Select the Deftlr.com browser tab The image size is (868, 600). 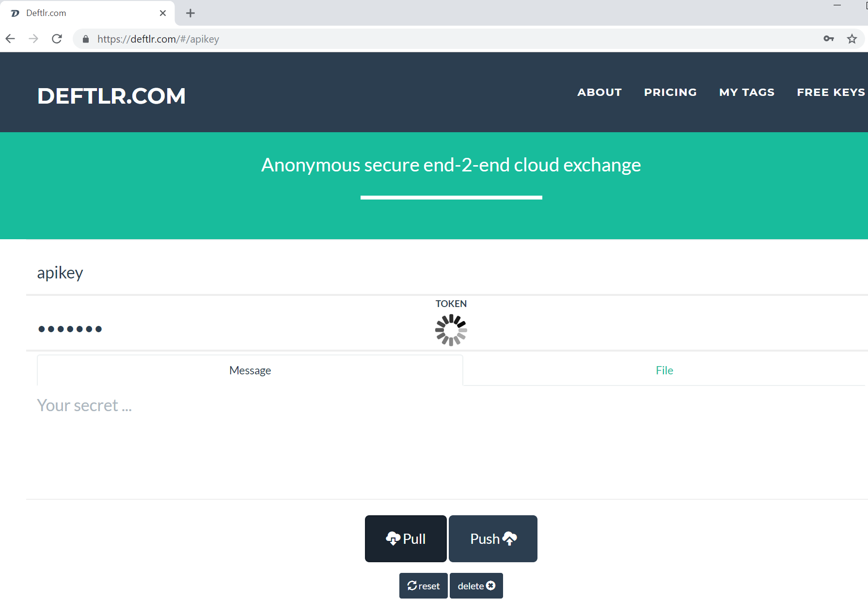[x=87, y=13]
